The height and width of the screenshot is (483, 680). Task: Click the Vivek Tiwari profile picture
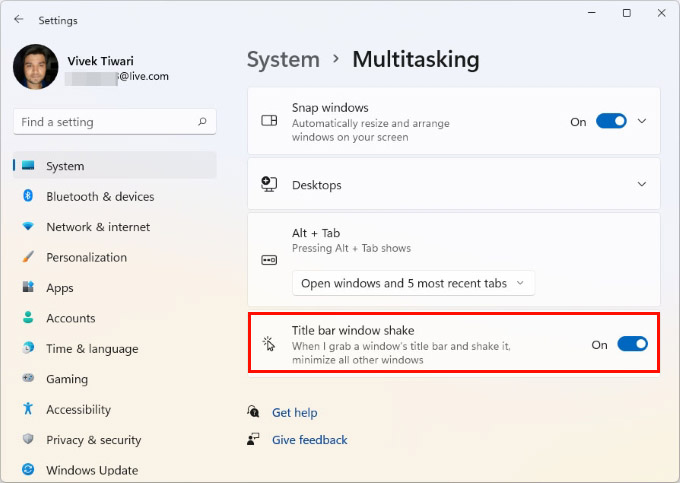point(36,67)
